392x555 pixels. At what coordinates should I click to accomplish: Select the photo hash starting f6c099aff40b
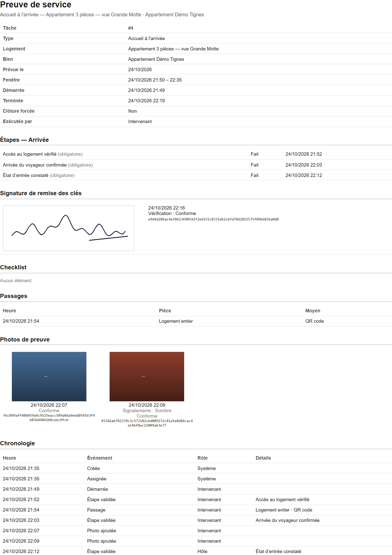pos(49,418)
